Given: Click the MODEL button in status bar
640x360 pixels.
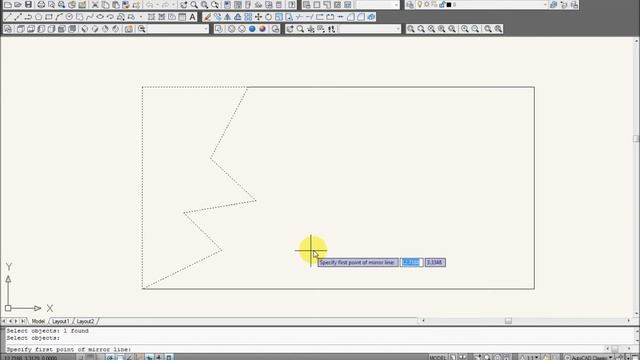Looking at the screenshot, I should (x=438, y=357).
